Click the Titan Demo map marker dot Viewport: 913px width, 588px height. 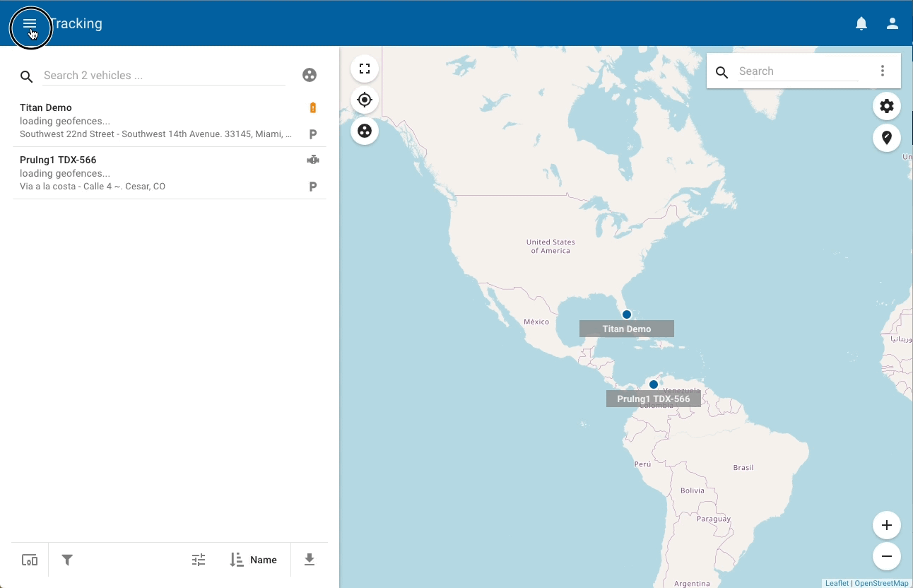627,314
